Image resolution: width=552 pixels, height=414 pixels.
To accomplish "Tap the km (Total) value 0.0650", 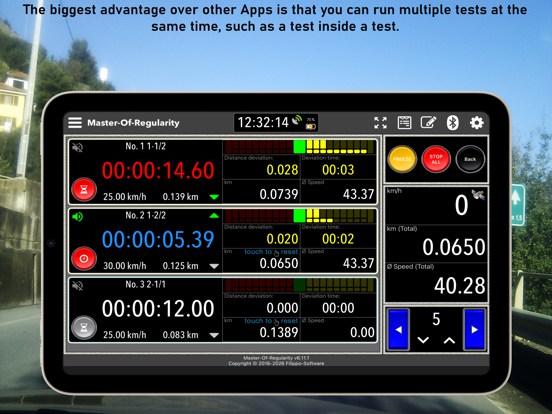I will click(454, 247).
